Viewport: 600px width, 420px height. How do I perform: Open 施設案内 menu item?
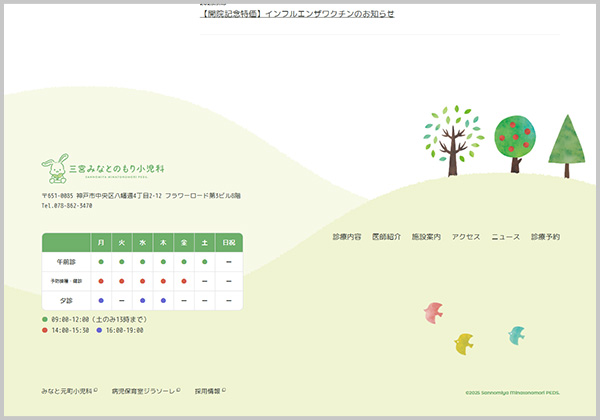[x=426, y=237]
